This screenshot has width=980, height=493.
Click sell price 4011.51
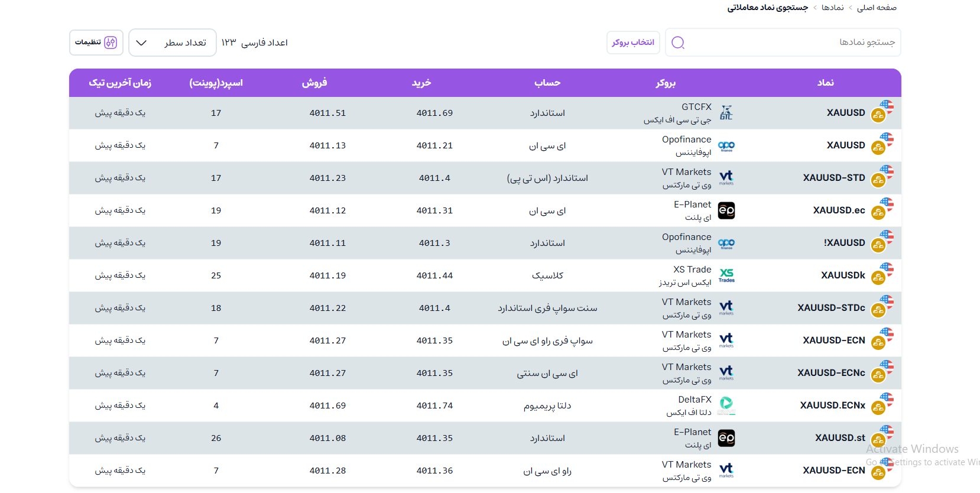pos(327,113)
